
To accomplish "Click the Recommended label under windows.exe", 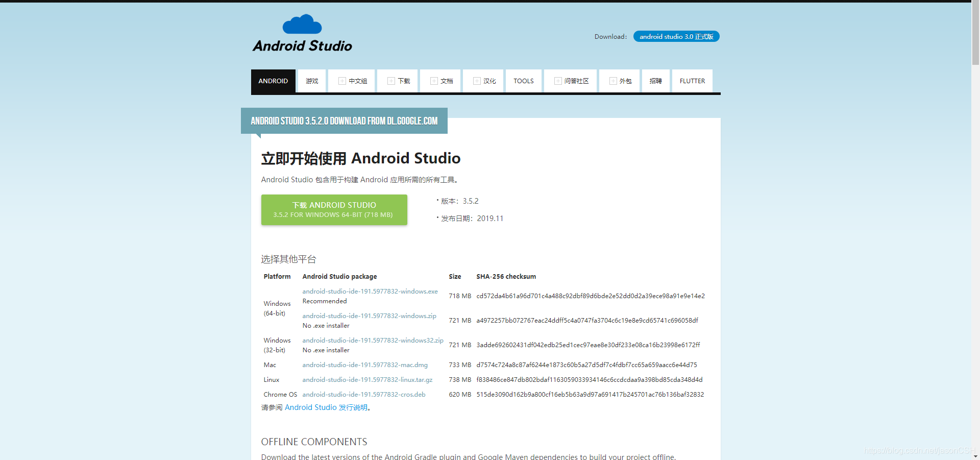I will click(325, 301).
